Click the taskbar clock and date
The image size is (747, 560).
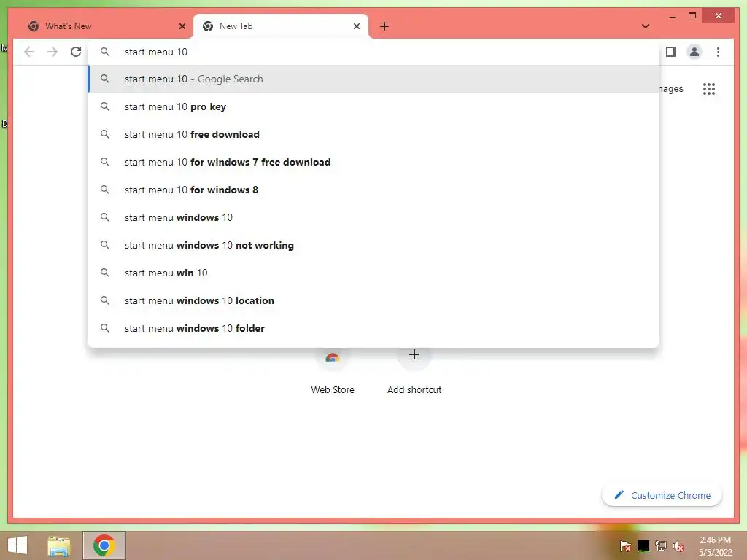pos(715,545)
